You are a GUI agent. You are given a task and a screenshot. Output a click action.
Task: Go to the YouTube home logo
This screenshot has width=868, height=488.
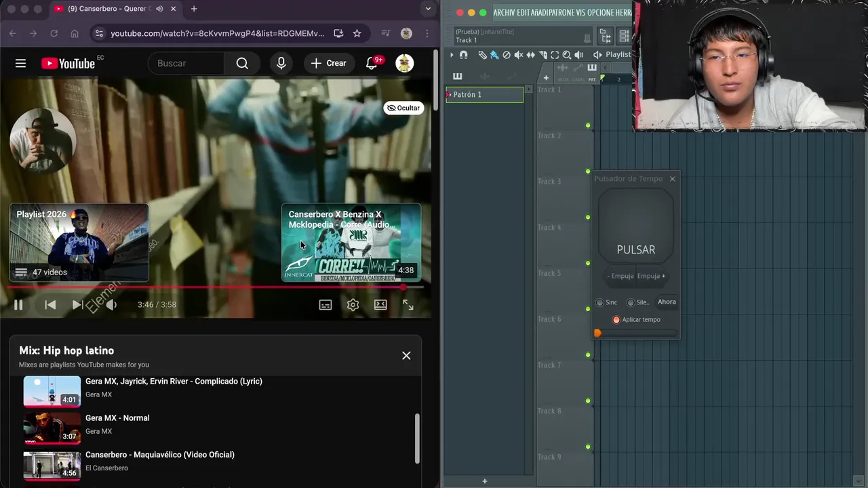(68, 63)
